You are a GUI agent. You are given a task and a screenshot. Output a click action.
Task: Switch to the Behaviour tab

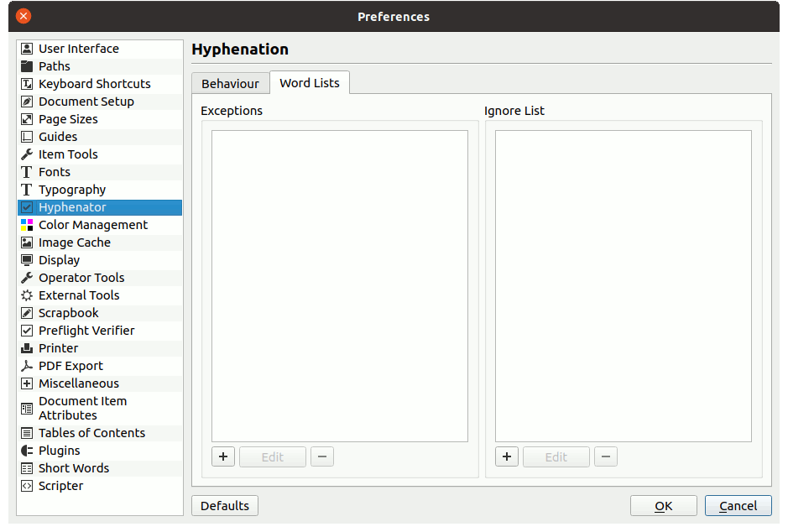coord(230,84)
